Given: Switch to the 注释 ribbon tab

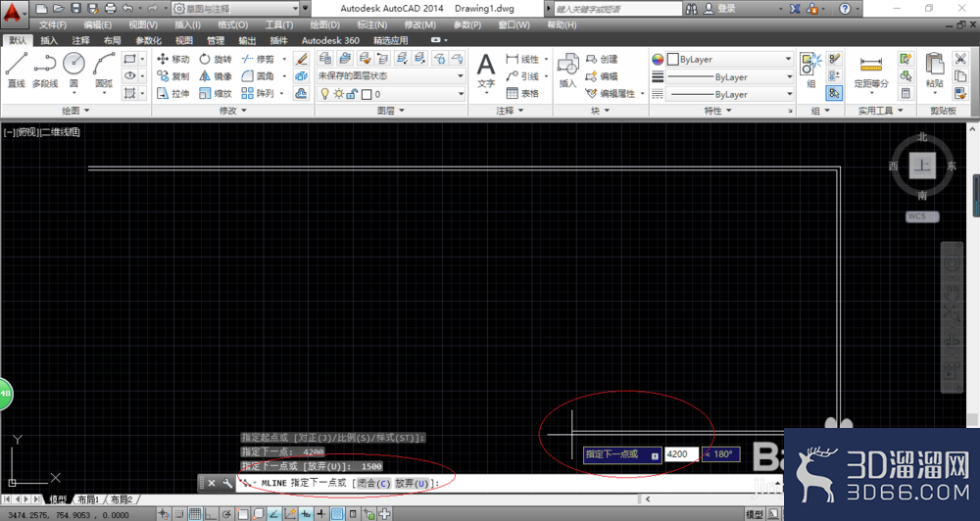Looking at the screenshot, I should pos(80,40).
